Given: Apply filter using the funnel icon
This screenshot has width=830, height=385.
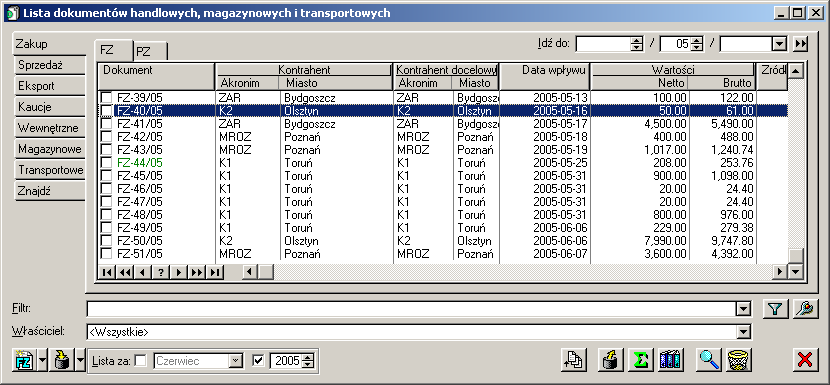Looking at the screenshot, I should coord(775,308).
